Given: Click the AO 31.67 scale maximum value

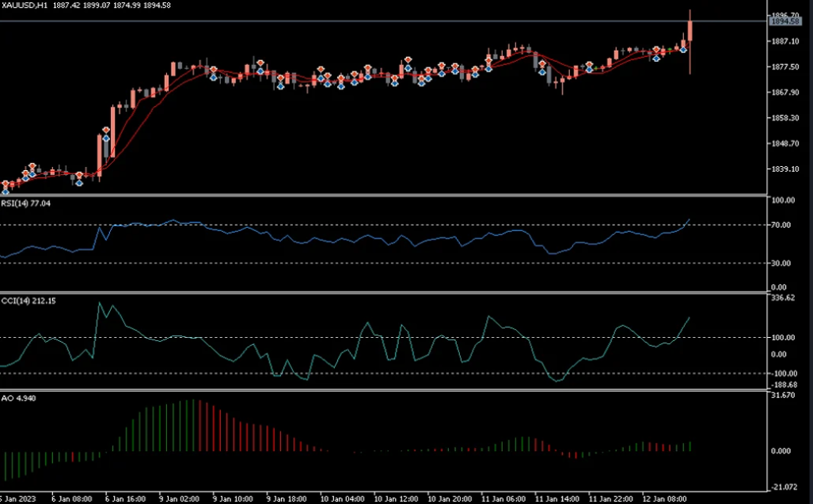Looking at the screenshot, I should pyautogui.click(x=783, y=396).
